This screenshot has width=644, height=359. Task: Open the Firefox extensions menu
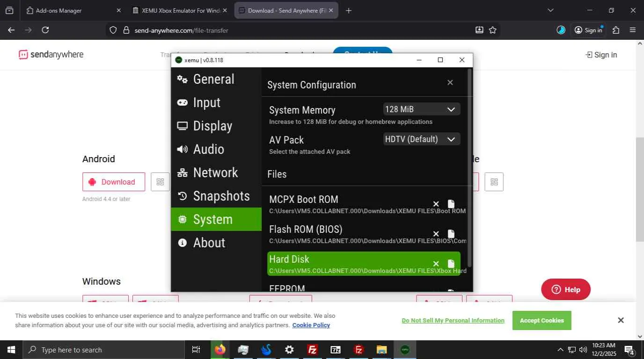[x=616, y=30]
